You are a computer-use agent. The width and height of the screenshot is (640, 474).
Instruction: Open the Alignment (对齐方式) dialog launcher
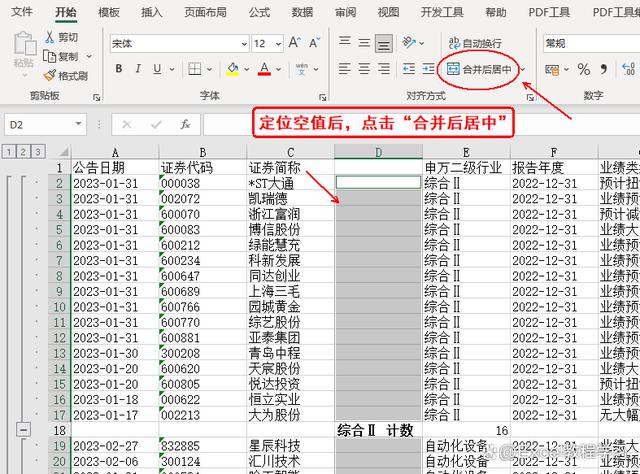(530, 97)
